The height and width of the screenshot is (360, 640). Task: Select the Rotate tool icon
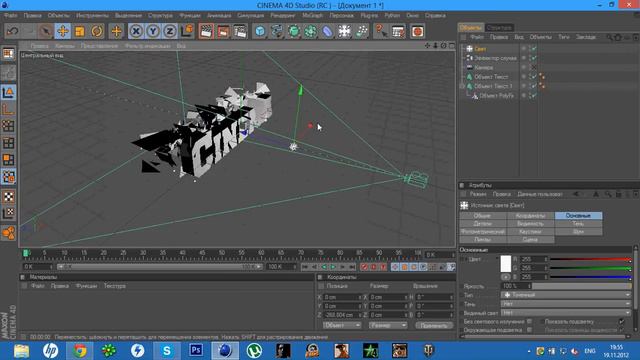pyautogui.click(x=97, y=31)
